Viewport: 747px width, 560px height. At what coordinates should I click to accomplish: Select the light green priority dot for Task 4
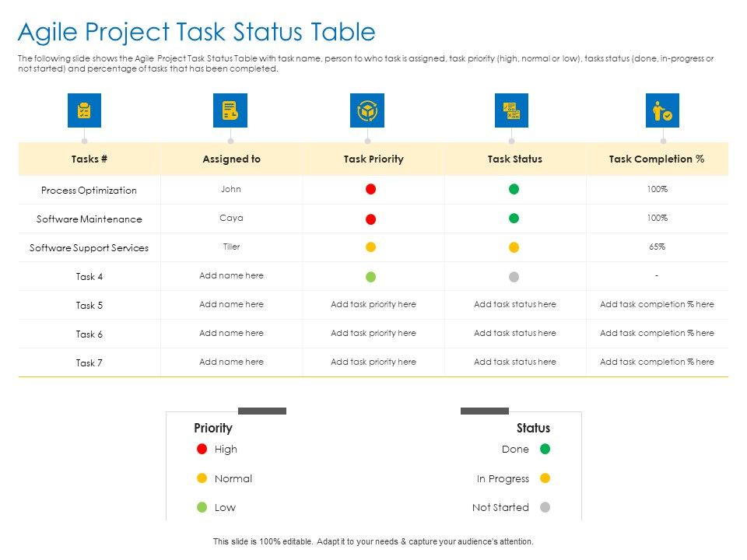370,277
